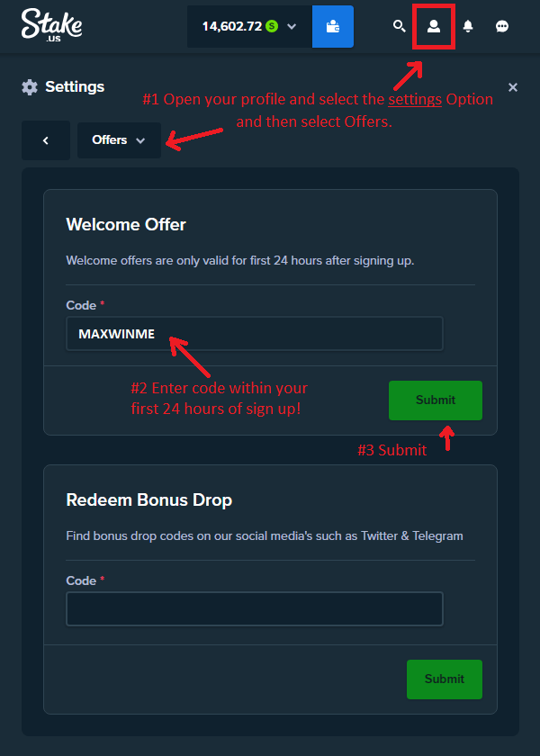Close the Settings panel

pos(513,87)
